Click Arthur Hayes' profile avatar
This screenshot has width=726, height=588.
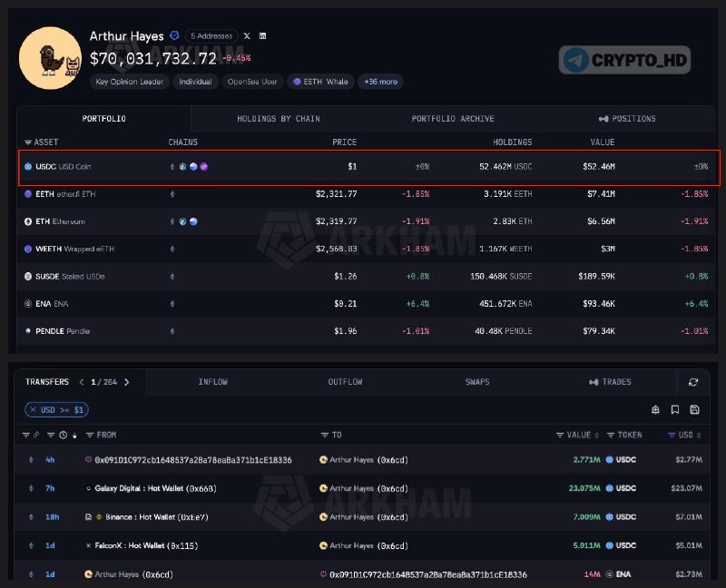tap(50, 58)
